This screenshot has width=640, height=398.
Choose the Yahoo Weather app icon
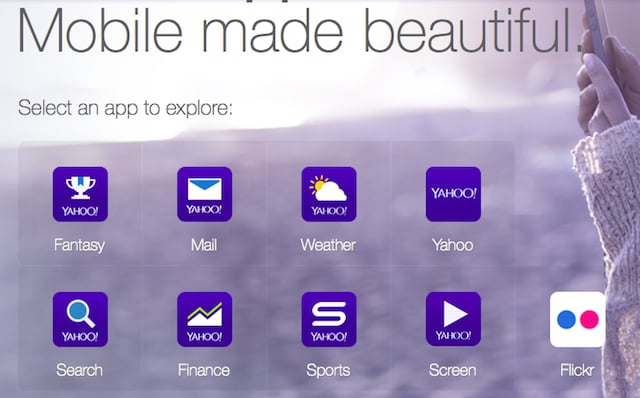[x=329, y=194]
